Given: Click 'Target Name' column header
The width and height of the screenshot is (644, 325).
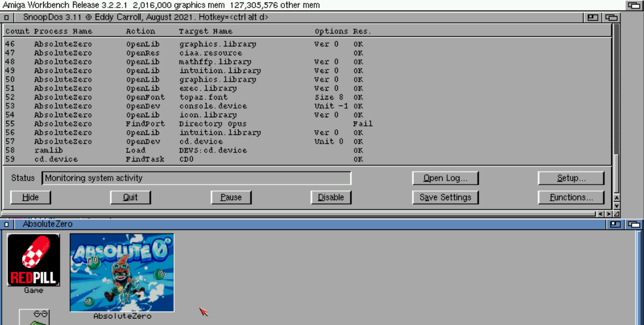Looking at the screenshot, I should [205, 32].
